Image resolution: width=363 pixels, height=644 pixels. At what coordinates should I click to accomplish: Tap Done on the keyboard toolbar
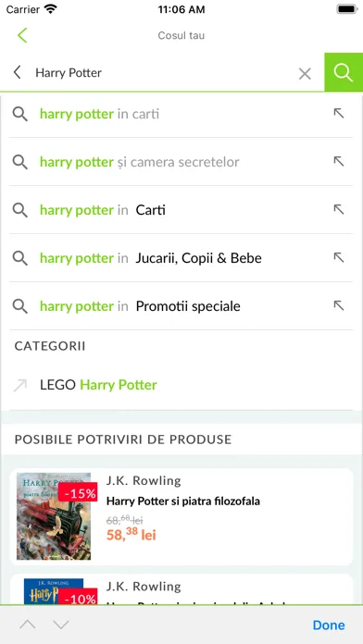[329, 625]
